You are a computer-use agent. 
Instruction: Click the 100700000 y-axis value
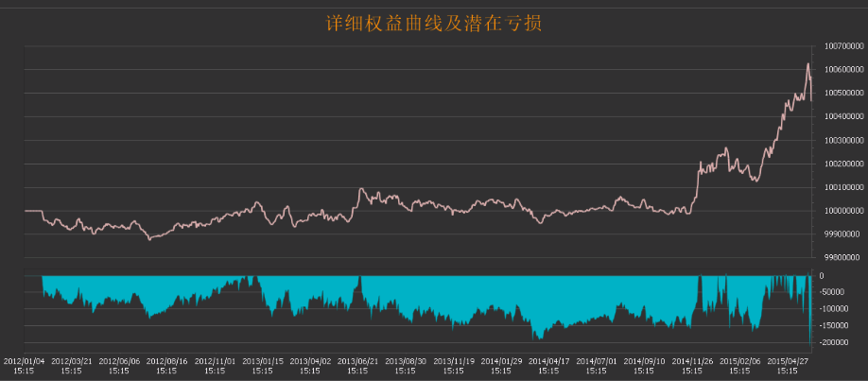(842, 46)
